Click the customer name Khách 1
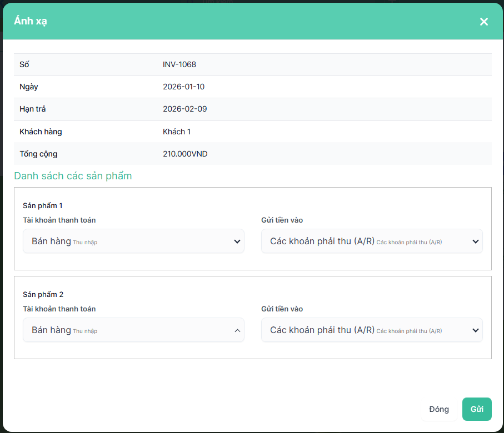Viewport: 504px width, 433px height. pyautogui.click(x=177, y=132)
